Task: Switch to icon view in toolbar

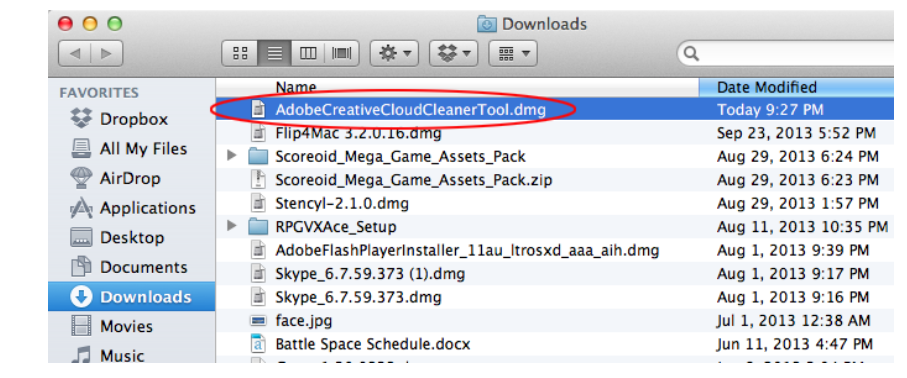Action: coord(239,54)
